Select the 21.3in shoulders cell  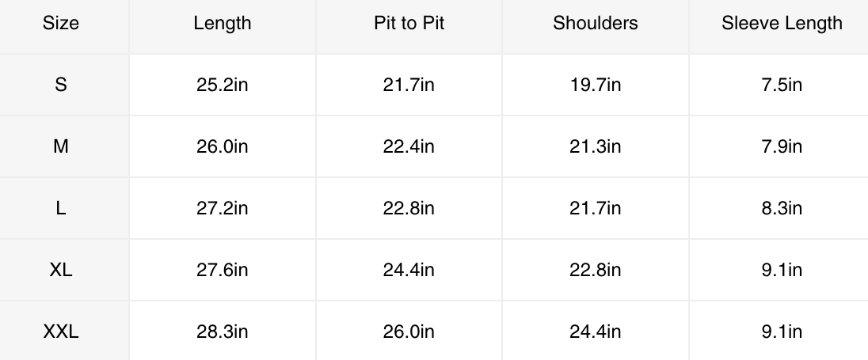(595, 146)
